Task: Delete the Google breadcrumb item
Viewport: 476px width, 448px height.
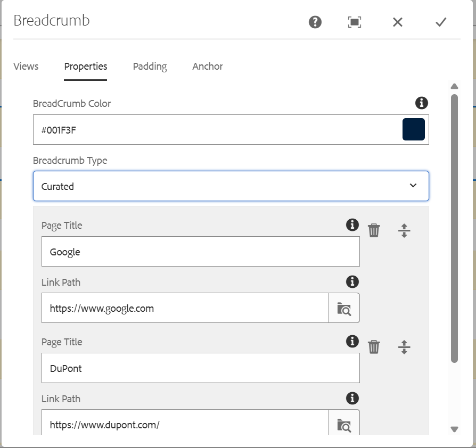Action: 374,230
